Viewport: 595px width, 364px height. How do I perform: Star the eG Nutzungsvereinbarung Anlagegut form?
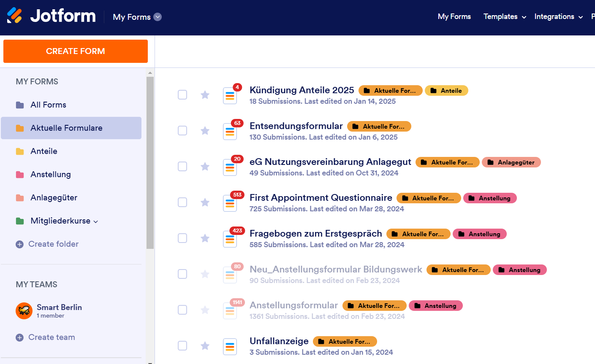click(205, 166)
